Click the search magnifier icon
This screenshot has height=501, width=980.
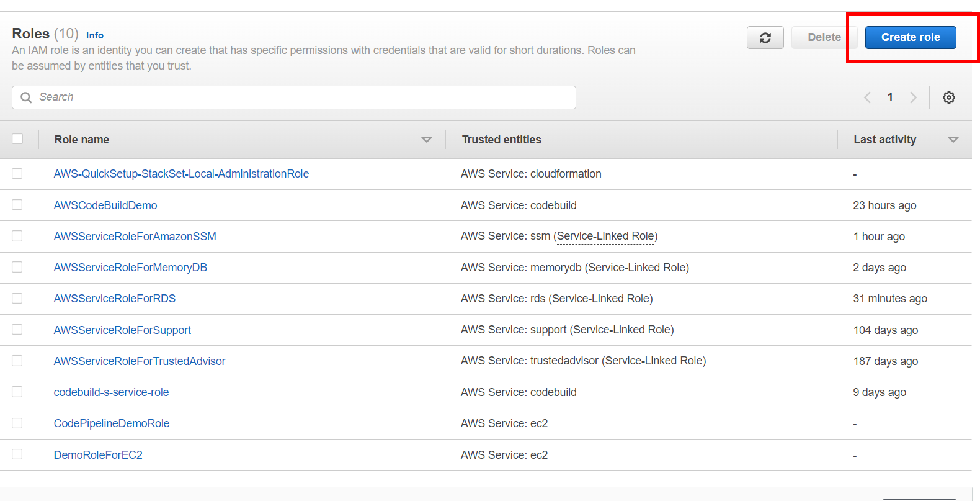[x=26, y=97]
